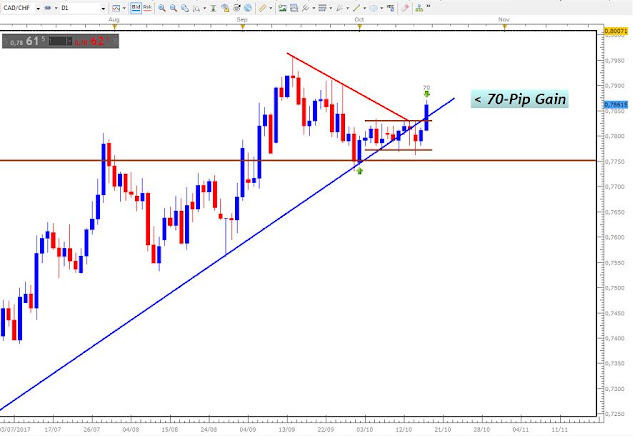Expand the fan lines dropdown arrow
The height and width of the screenshot is (436, 640).
click(x=347, y=8)
